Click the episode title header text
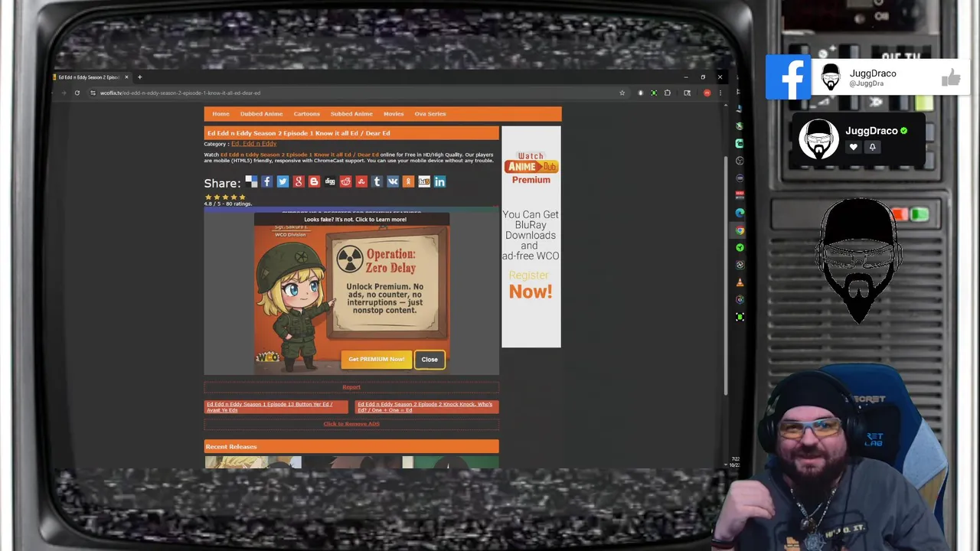The height and width of the screenshot is (551, 980). (299, 133)
